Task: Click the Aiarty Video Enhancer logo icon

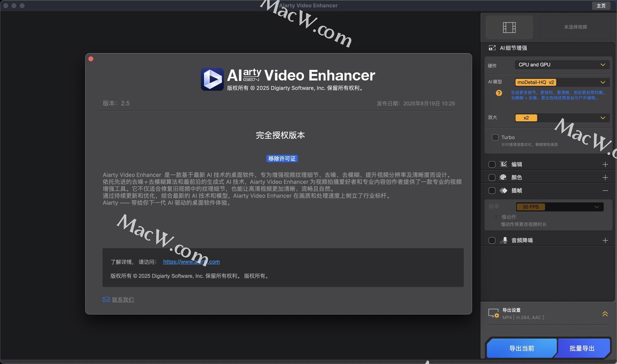Action: point(212,79)
